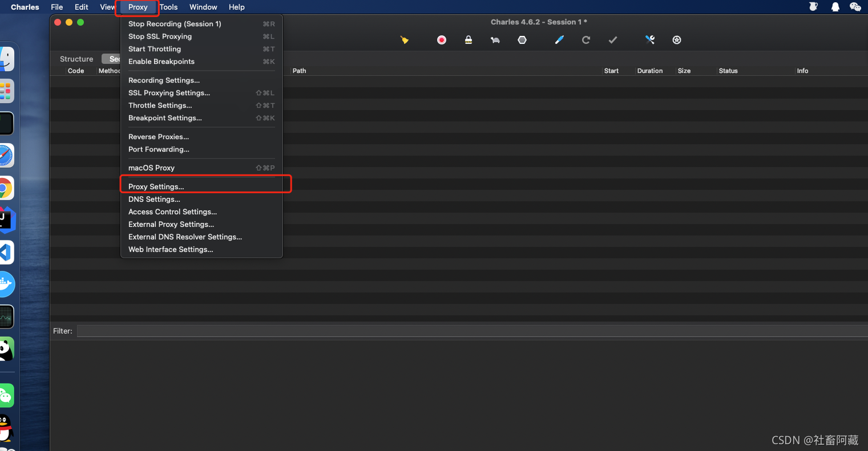Sort by the Status column header
Screen dimensions: 868x451
(x=728, y=71)
